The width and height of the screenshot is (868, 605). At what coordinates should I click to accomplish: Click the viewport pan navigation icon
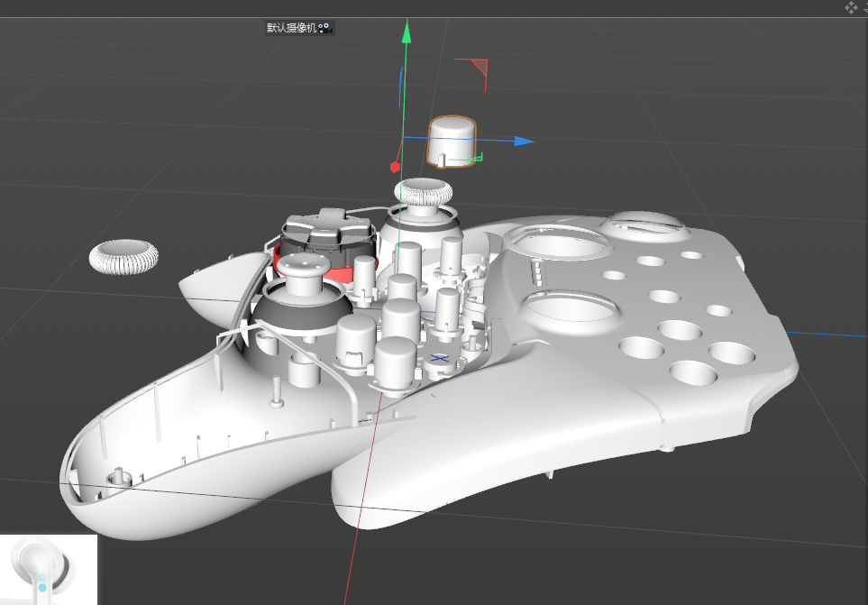tap(852, 7)
